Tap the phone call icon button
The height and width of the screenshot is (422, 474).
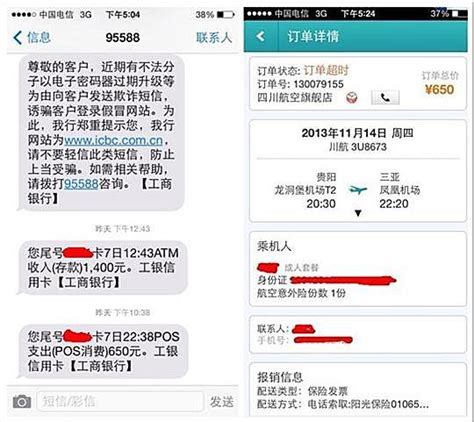pyautogui.click(x=385, y=98)
